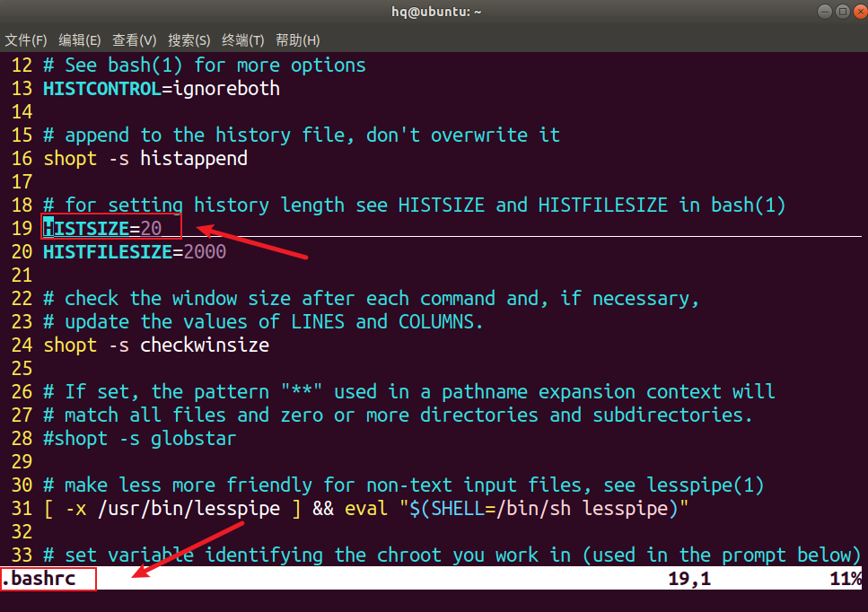
Task: Click the commented #shopt -s globstar line
Action: 139,438
